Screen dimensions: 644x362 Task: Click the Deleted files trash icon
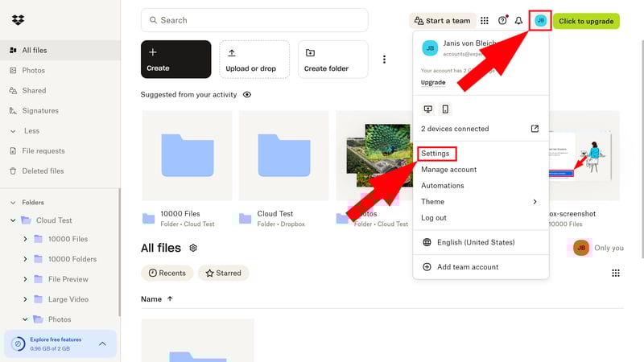pyautogui.click(x=13, y=171)
